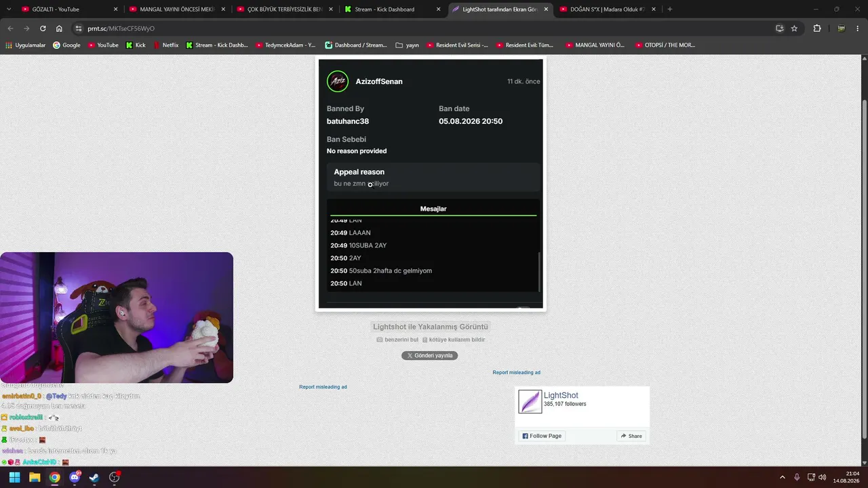Open the MANGAL YAYINI Ö... bookmark
Screen dimensions: 868x488
(x=595, y=45)
